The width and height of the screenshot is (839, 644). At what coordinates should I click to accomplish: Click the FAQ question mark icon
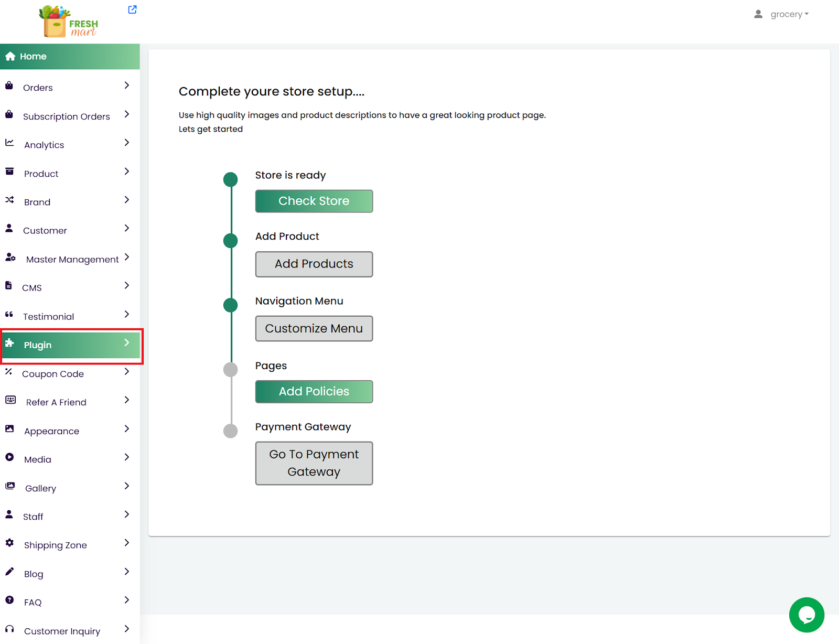click(9, 600)
